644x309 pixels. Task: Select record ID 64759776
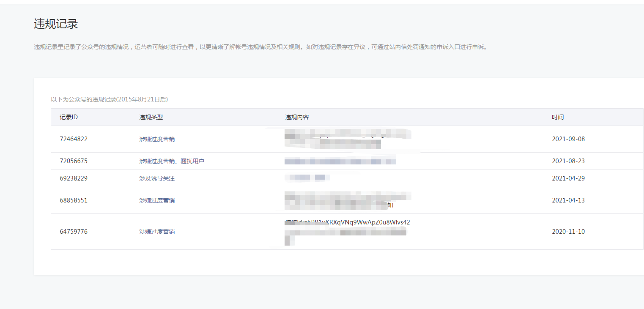tap(74, 232)
